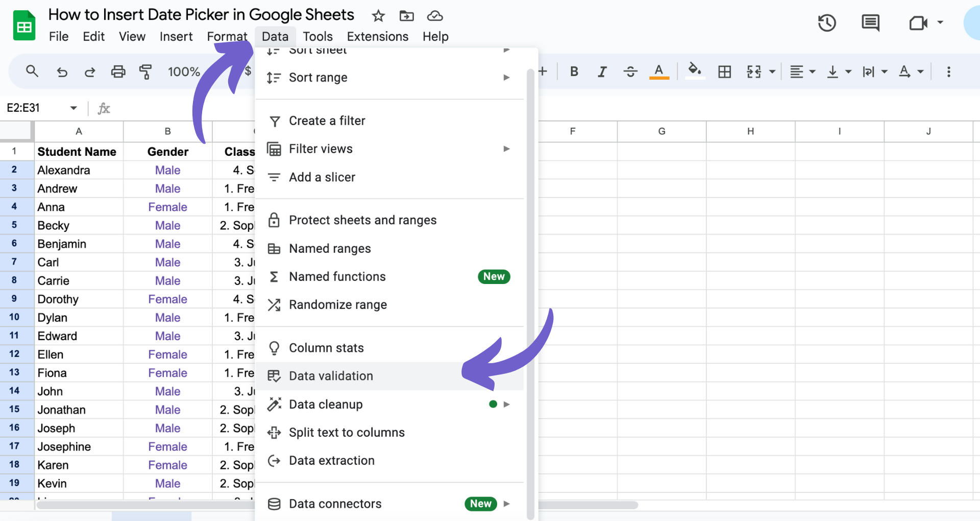980x521 pixels.
Task: Open version history
Action: coord(827,23)
